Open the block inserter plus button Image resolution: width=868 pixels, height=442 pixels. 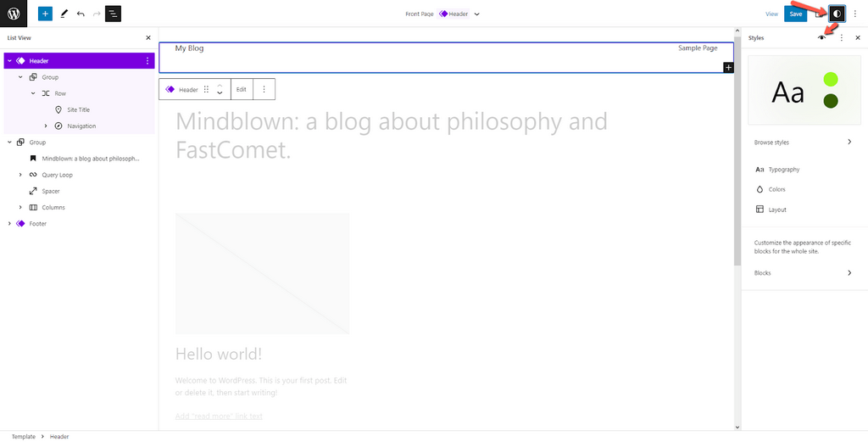pos(45,14)
